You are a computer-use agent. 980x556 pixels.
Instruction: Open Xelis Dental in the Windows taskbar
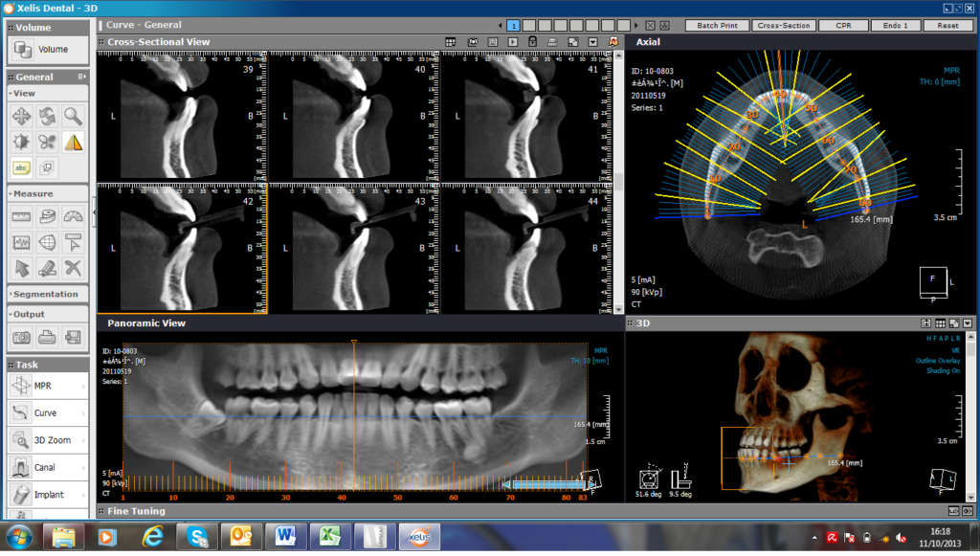click(413, 536)
